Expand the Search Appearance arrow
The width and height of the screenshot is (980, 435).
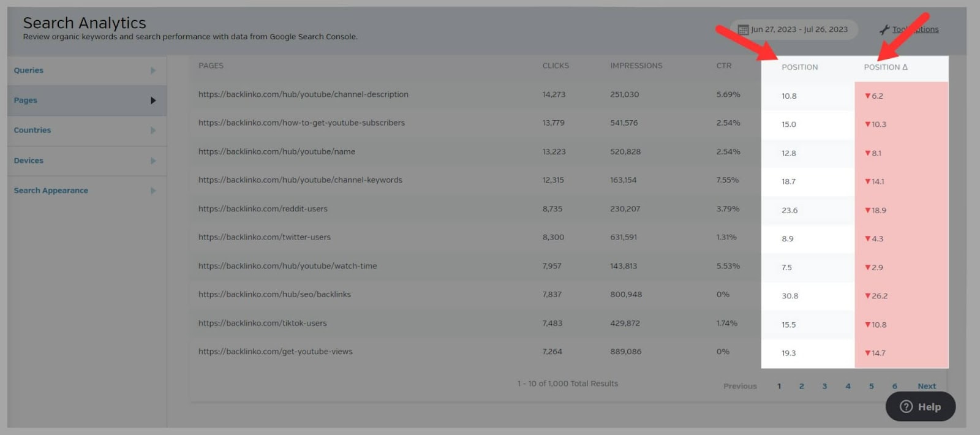pos(153,191)
